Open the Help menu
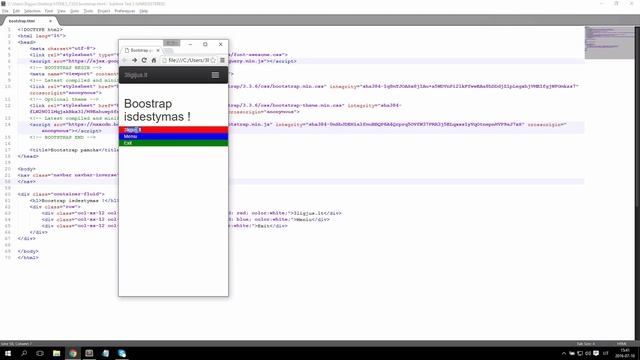This screenshot has width=640, height=360. (x=144, y=11)
